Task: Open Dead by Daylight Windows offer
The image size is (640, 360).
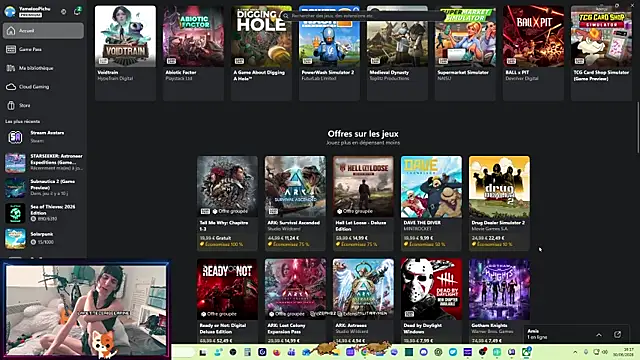Action: pos(431,301)
